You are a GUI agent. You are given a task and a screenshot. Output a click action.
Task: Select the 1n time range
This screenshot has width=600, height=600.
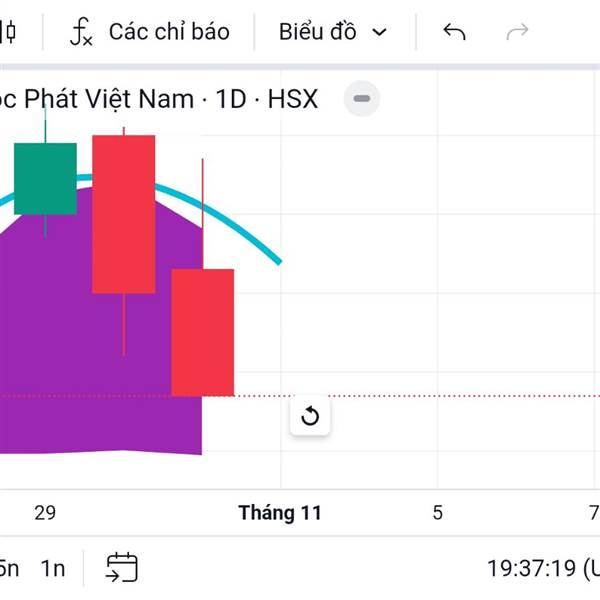[x=53, y=568]
